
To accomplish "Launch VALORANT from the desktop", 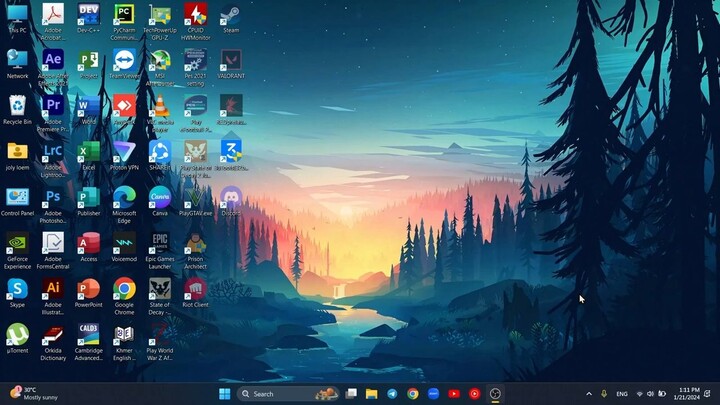I will 231,62.
